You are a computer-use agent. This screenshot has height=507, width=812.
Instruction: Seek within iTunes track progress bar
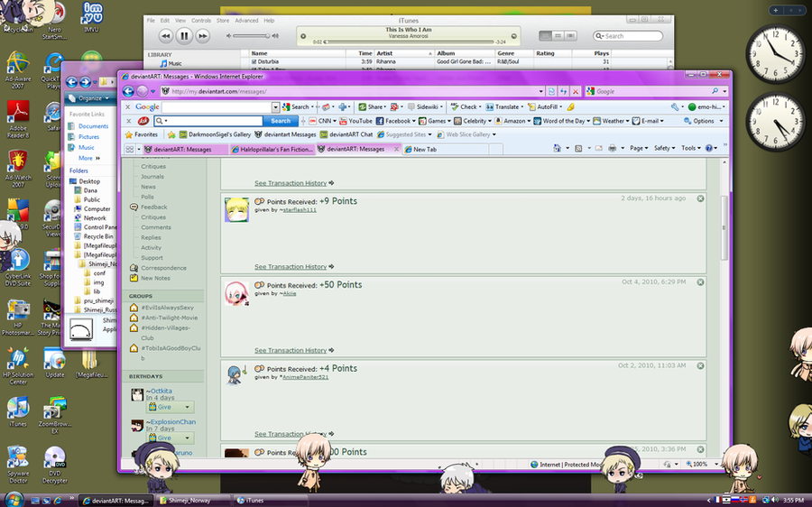(409, 41)
